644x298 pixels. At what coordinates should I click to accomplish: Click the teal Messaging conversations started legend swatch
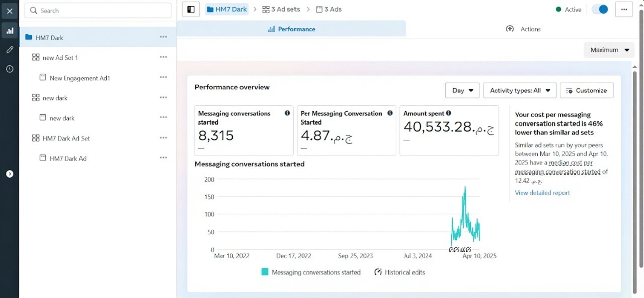(x=265, y=272)
